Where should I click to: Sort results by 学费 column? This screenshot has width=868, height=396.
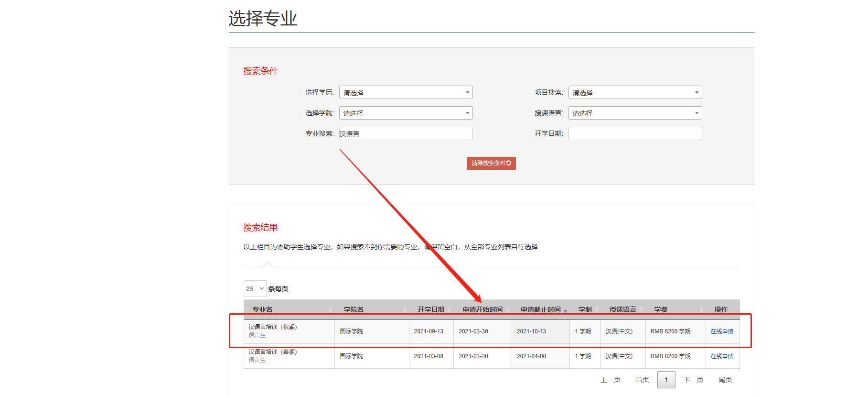[x=661, y=309]
